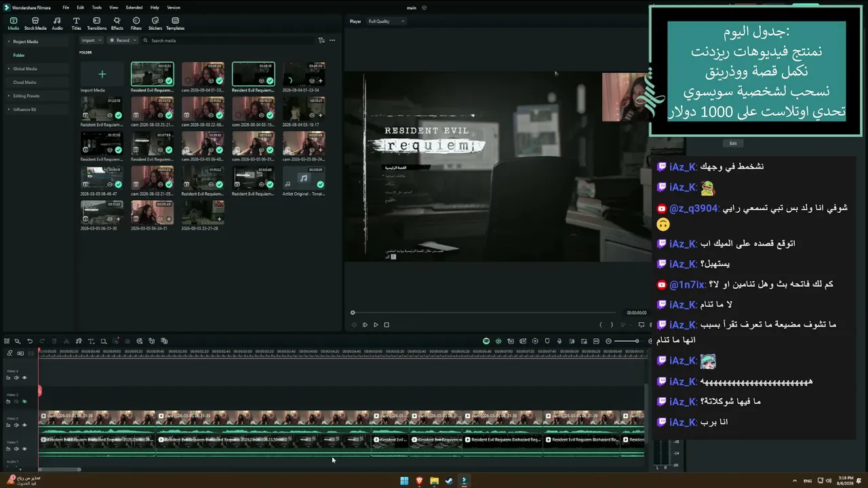
Task: Open the Templates tab
Action: point(175,24)
